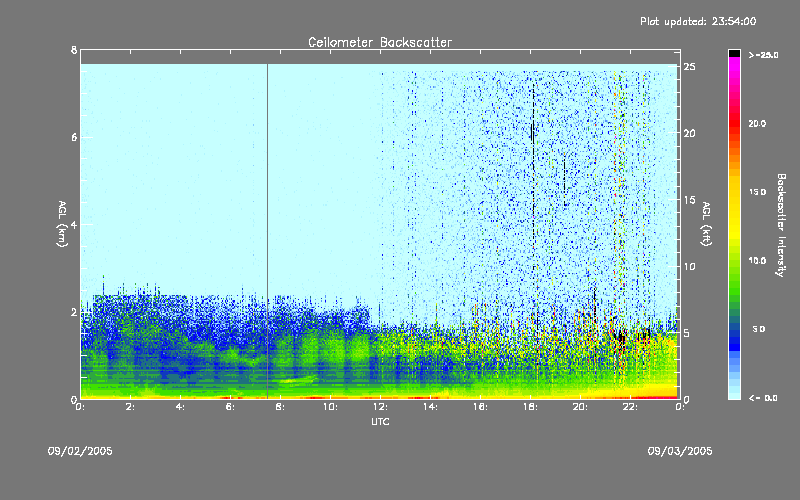
Task: Click the 2 km tick label
Action: pos(74,312)
